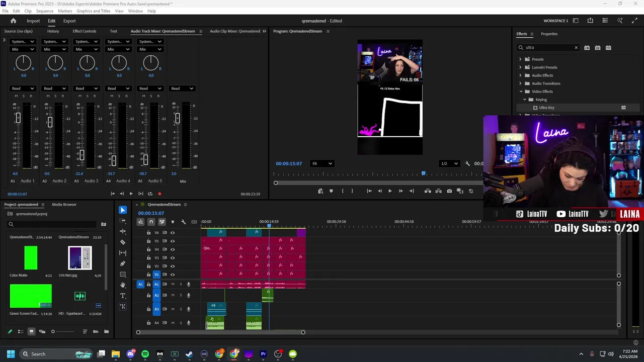Screen dimensions: 644x362
Task: Select the Type tool
Action: 123,296
